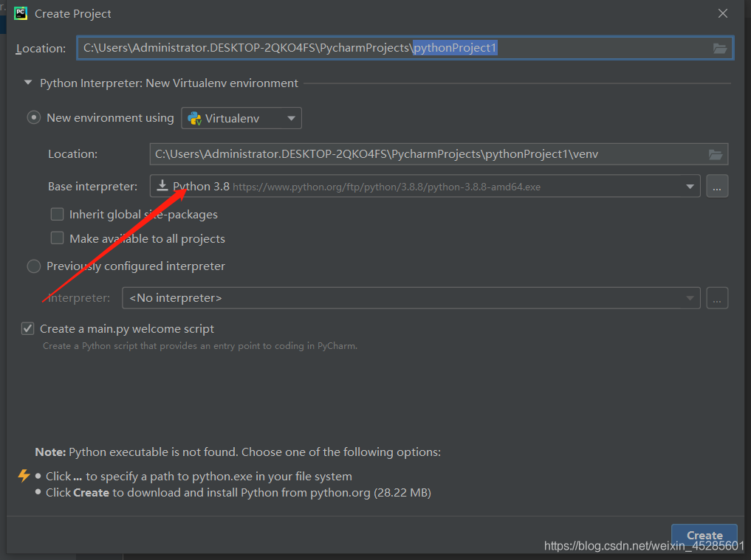Click the Virtualenv python icon
The image size is (751, 560).
(x=194, y=118)
